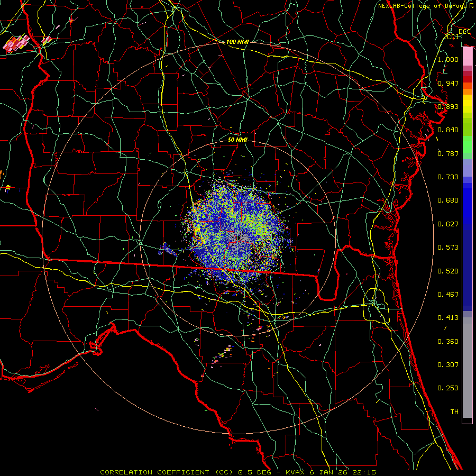Click the "100 NMI" range ring label
Screen dimensions: 476x476
[x=237, y=42]
